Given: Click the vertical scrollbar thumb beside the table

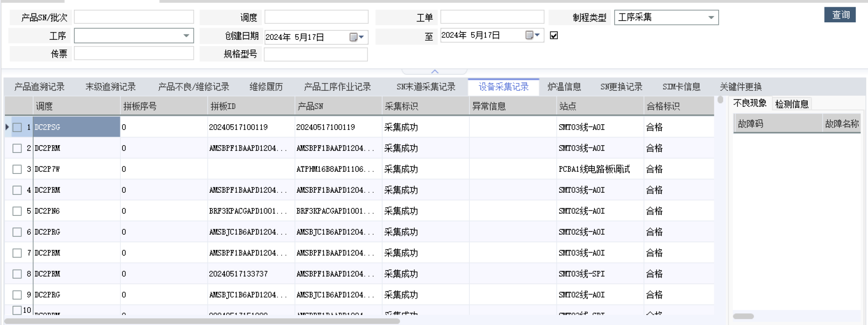Looking at the screenshot, I should [x=720, y=100].
